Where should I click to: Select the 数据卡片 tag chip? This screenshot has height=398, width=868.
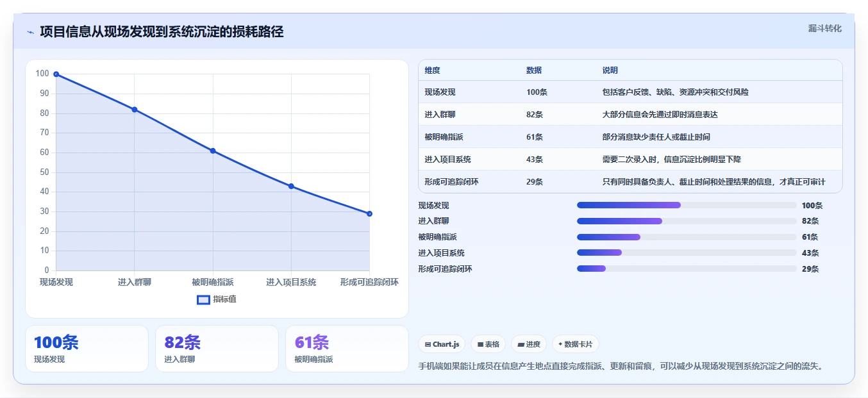(x=576, y=344)
